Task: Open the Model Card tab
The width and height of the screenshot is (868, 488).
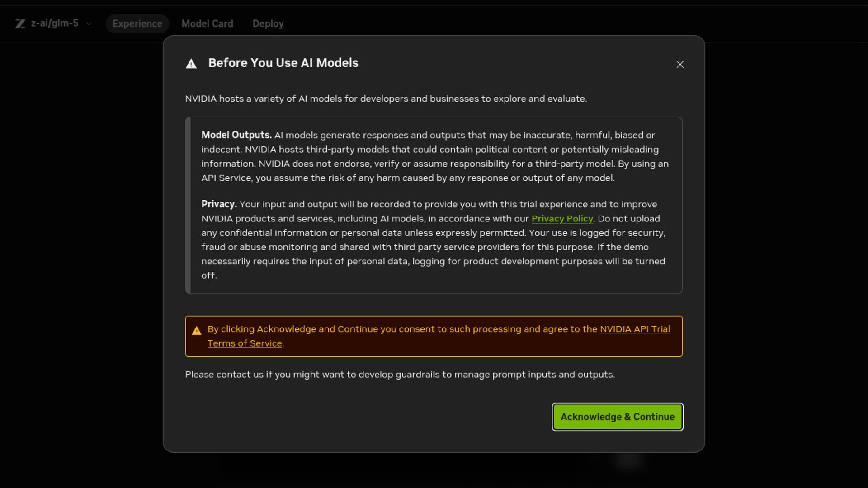Action: click(x=207, y=23)
